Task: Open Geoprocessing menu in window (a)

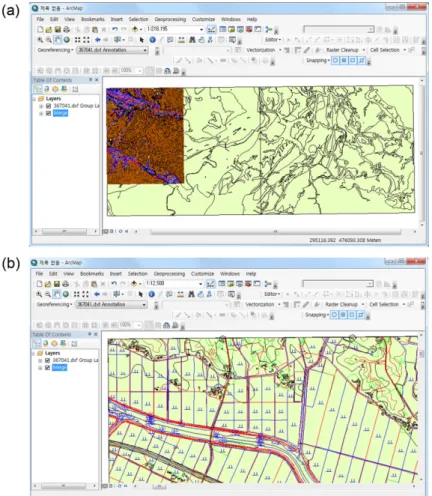Action: (x=170, y=19)
